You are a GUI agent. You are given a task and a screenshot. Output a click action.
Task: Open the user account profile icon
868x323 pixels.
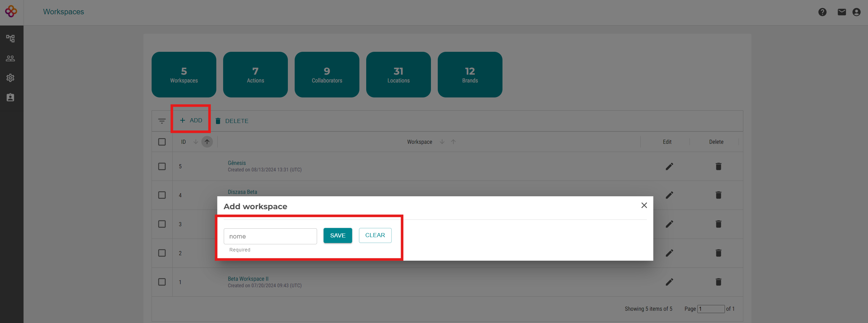point(856,12)
